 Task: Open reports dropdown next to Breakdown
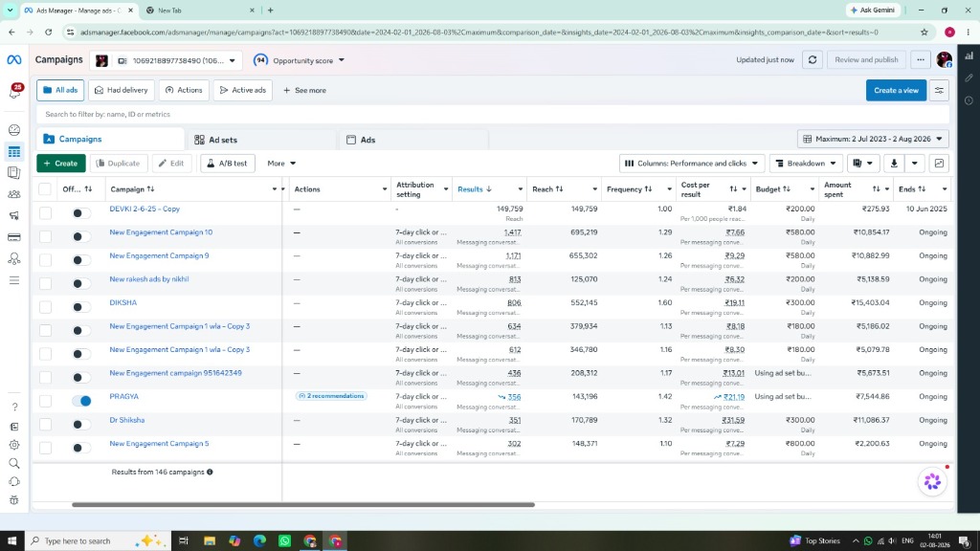click(862, 164)
